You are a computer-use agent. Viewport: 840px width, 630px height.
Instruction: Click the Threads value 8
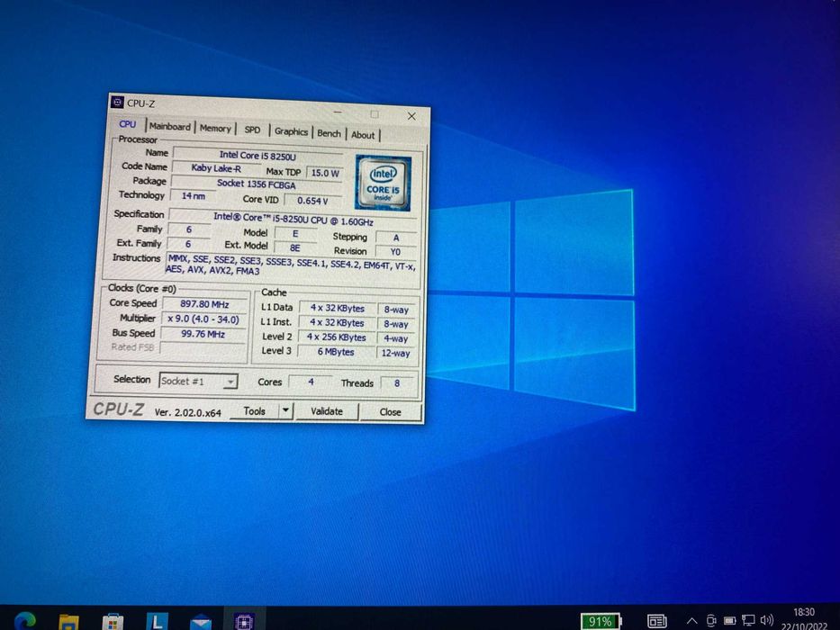coord(397,383)
